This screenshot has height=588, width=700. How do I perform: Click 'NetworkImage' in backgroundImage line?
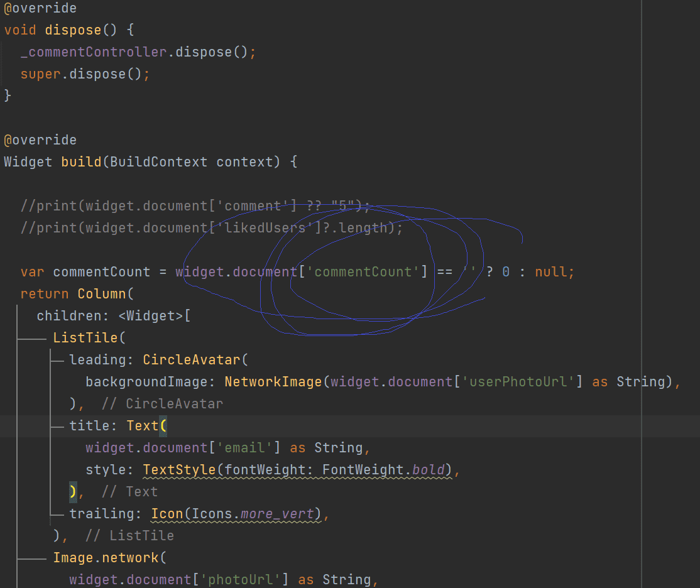273,382
